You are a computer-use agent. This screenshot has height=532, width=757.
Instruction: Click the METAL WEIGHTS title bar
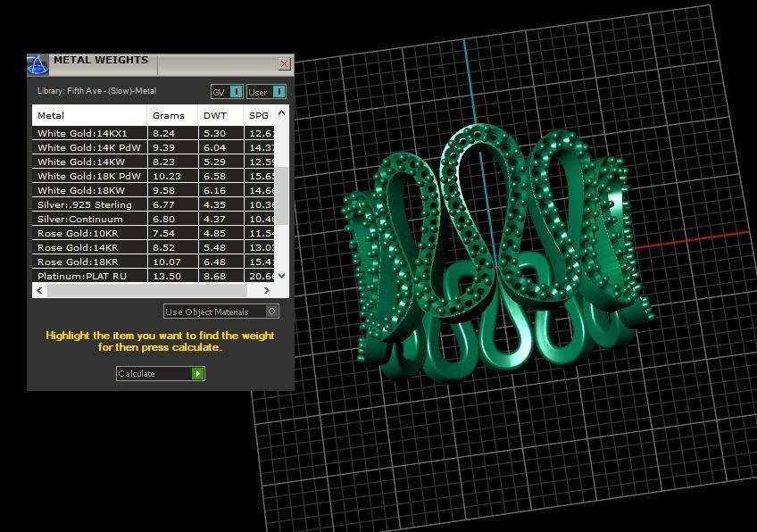[x=159, y=65]
